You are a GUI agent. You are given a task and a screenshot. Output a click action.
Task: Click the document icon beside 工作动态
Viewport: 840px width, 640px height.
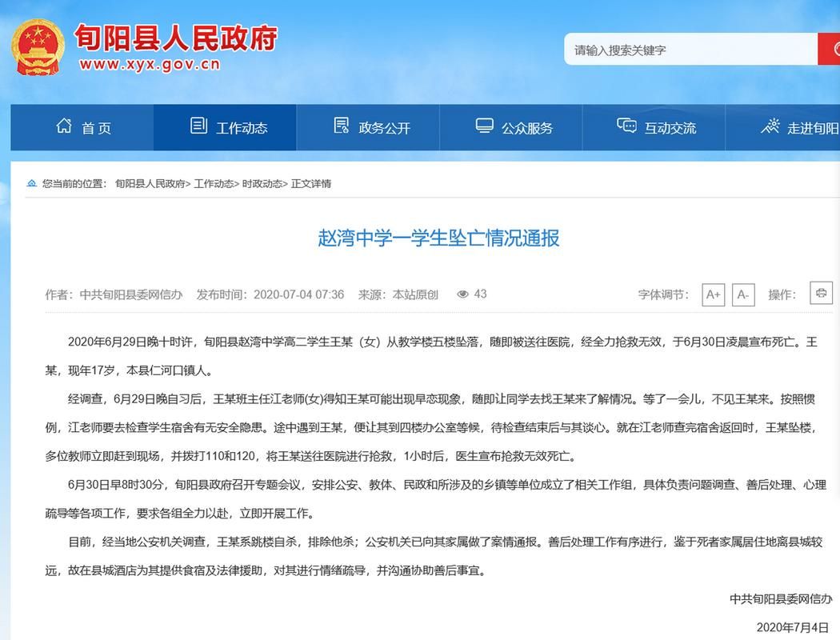(198, 126)
